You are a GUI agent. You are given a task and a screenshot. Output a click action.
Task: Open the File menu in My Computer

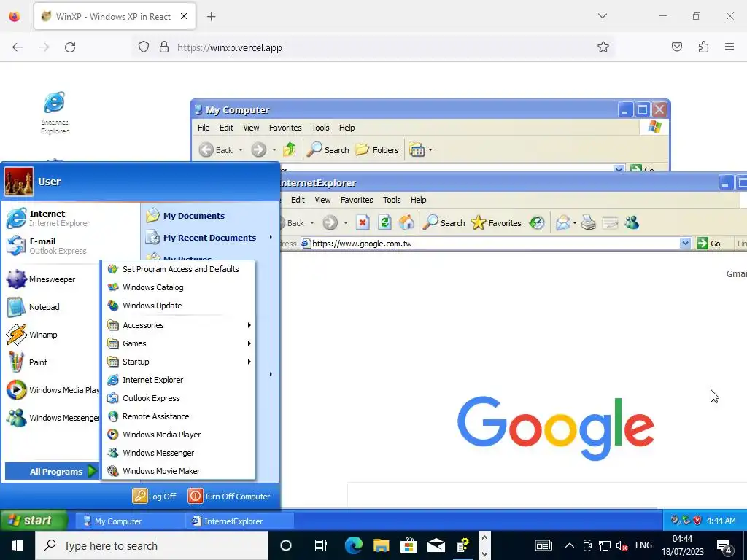[x=204, y=128]
